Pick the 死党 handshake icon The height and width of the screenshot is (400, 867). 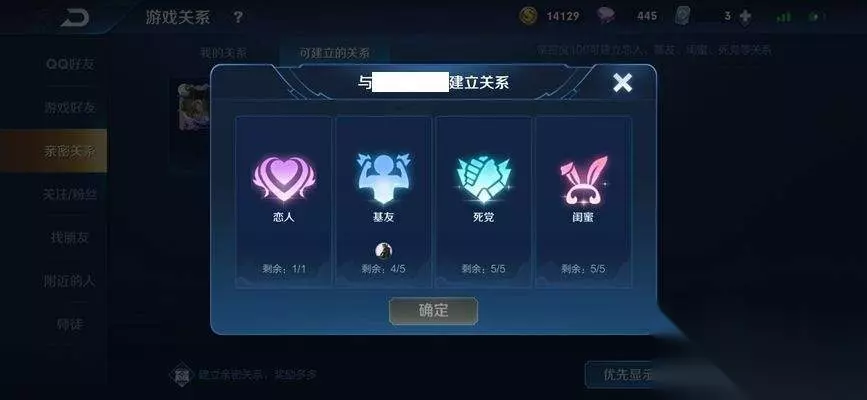click(483, 178)
